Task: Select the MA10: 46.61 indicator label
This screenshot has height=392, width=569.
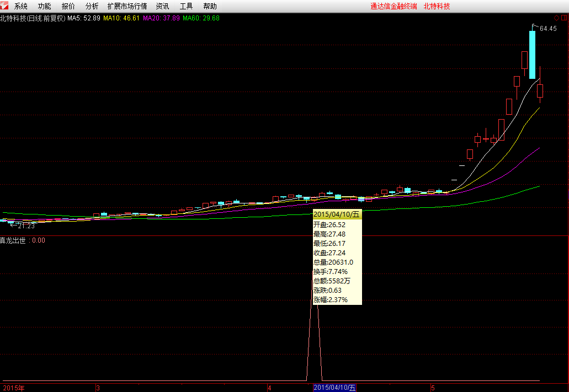Action: point(121,18)
